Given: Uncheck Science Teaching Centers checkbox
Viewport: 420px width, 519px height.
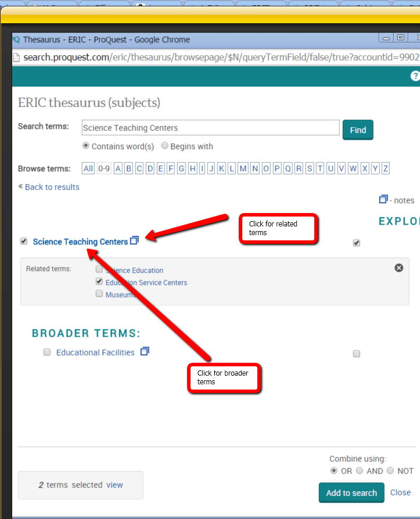Looking at the screenshot, I should (x=23, y=241).
